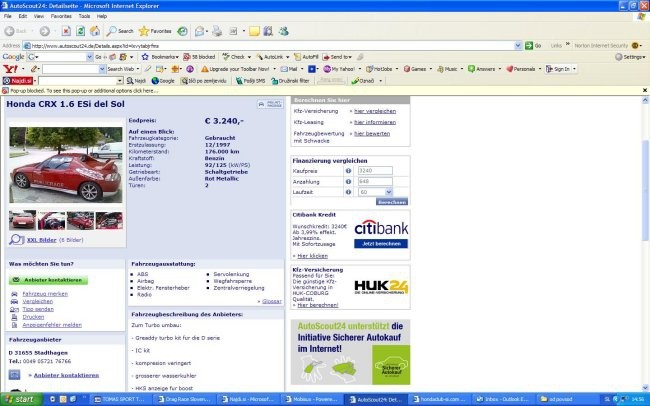Open the Najdi.si search box dropdown

[119, 81]
